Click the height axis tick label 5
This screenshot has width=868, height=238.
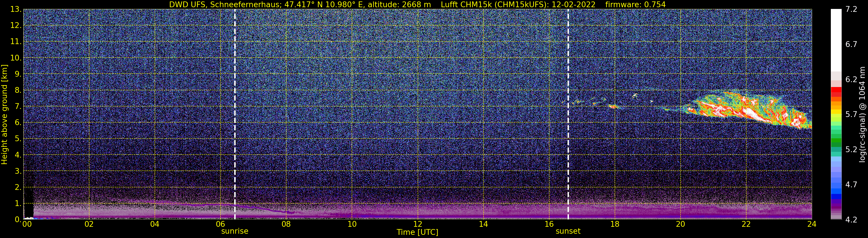click(18, 139)
